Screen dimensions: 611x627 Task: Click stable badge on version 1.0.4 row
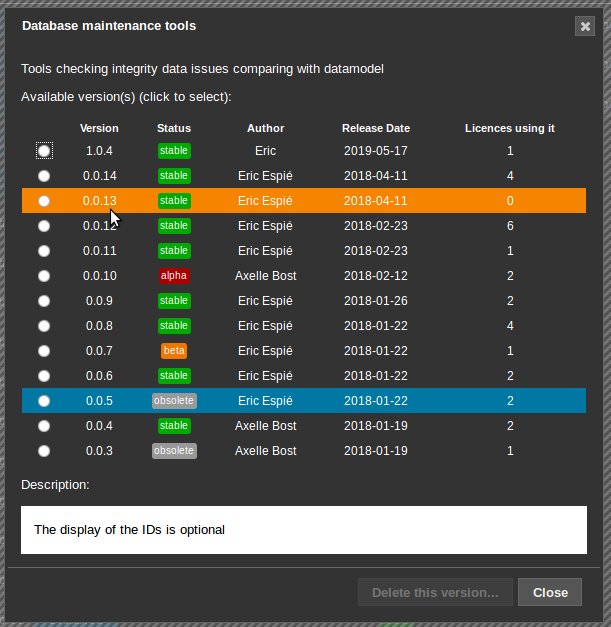pos(174,151)
